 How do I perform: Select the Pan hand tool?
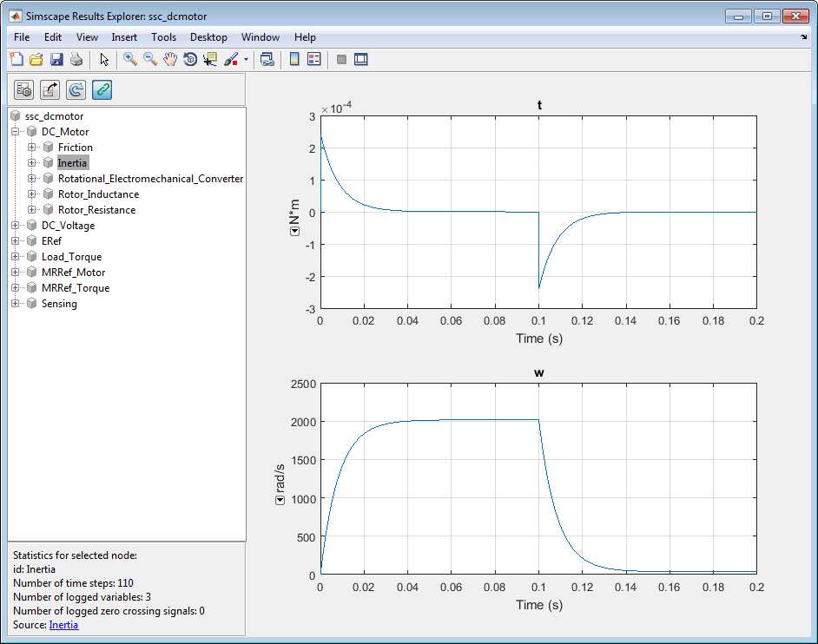pyautogui.click(x=169, y=59)
